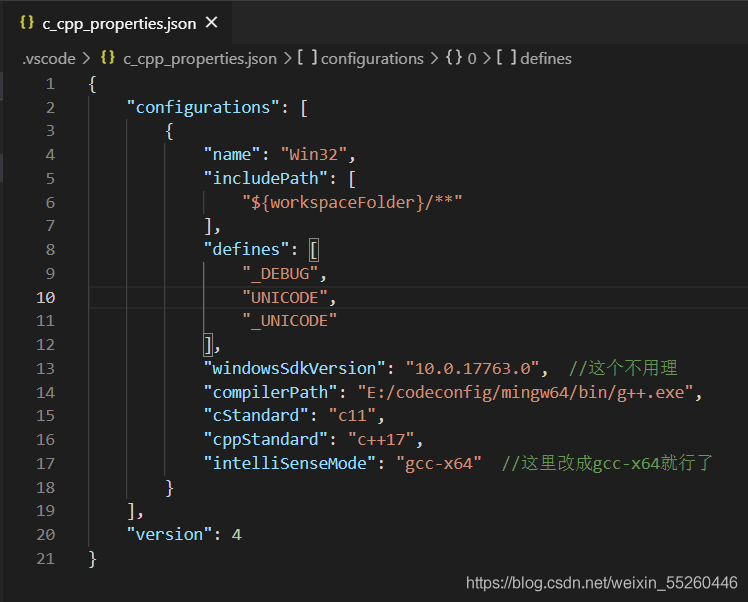Click JSON file icon in breadcrumb
The width and height of the screenshot is (748, 602).
[x=108, y=58]
